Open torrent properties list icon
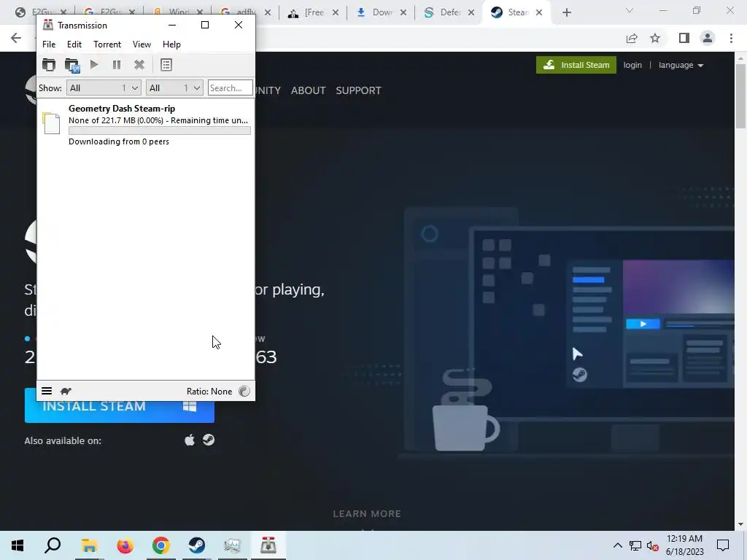The image size is (747, 560). (x=166, y=65)
